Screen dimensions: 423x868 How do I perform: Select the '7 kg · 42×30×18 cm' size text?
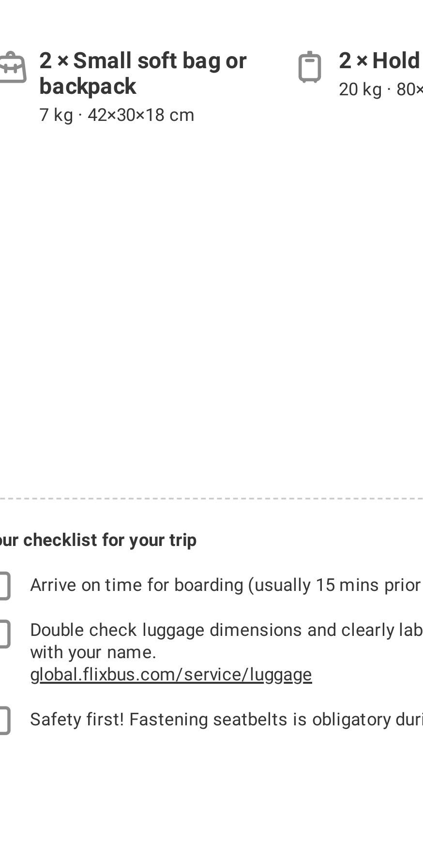click(x=117, y=115)
